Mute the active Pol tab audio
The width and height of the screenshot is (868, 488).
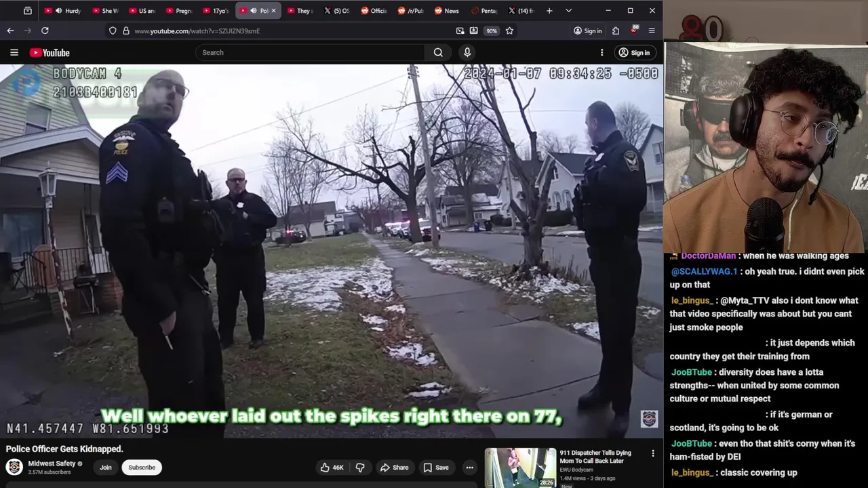[253, 11]
